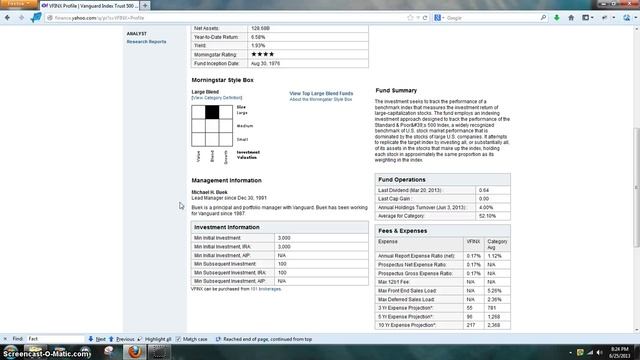Click Average for Category value 52.10%
This screenshot has width=640, height=360.
pyautogui.click(x=487, y=216)
